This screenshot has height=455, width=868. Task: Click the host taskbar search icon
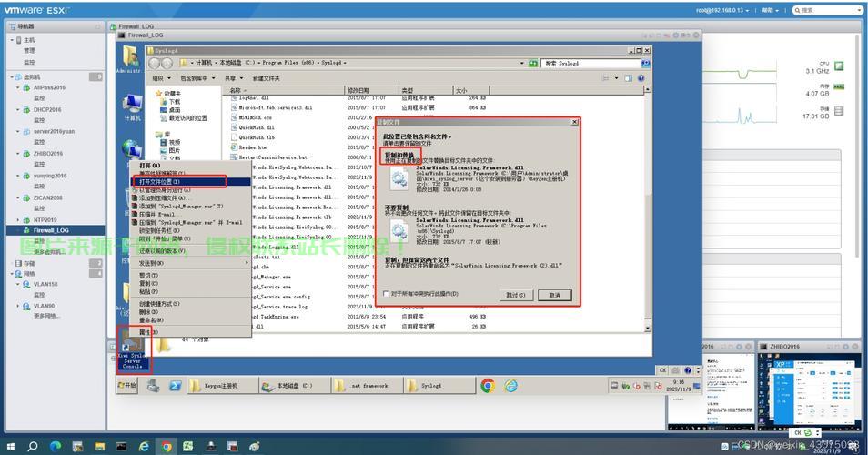[33, 446]
